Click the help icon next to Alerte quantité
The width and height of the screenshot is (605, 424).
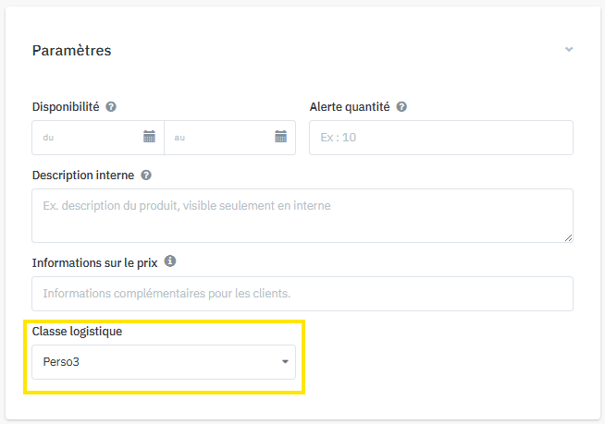[x=401, y=107]
